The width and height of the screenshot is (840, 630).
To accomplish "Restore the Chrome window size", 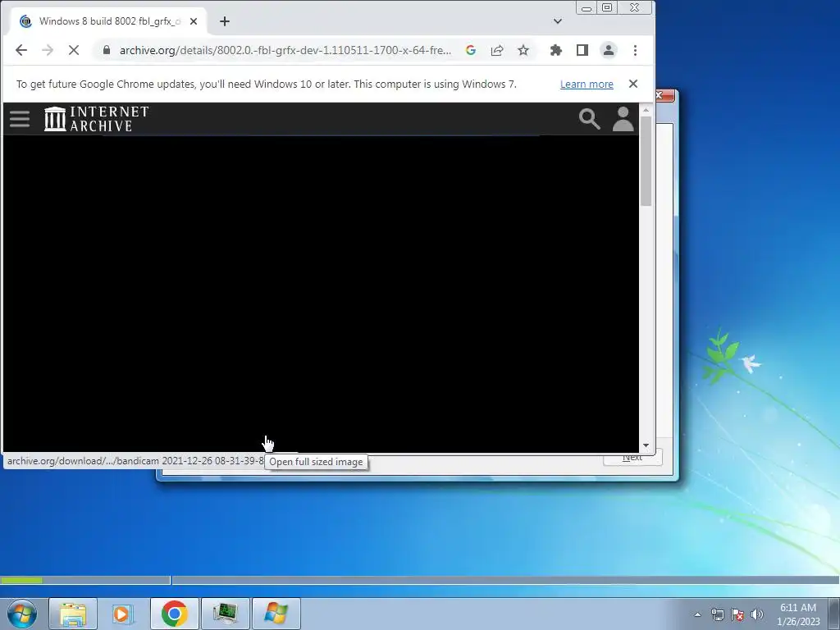I will (x=607, y=7).
